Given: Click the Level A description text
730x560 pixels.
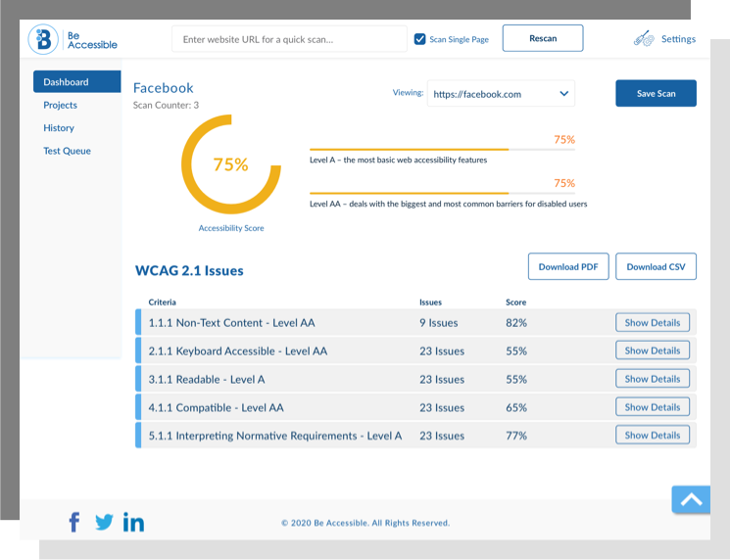Looking at the screenshot, I should click(x=399, y=160).
